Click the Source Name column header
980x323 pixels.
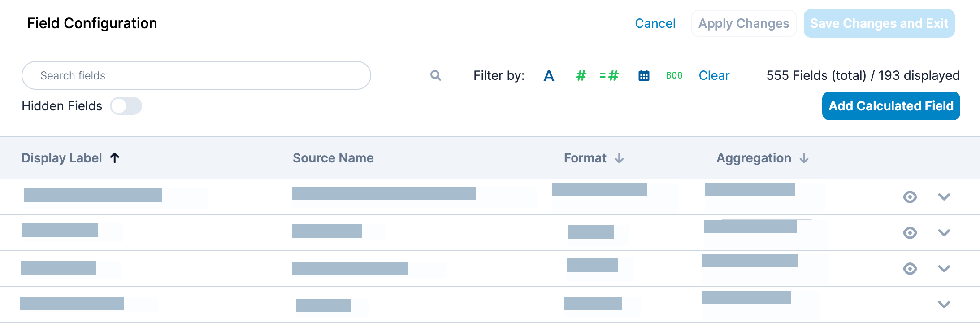tap(333, 158)
